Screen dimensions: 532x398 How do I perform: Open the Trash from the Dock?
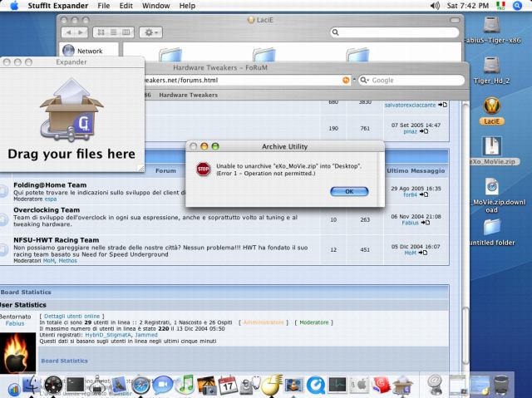(501, 385)
